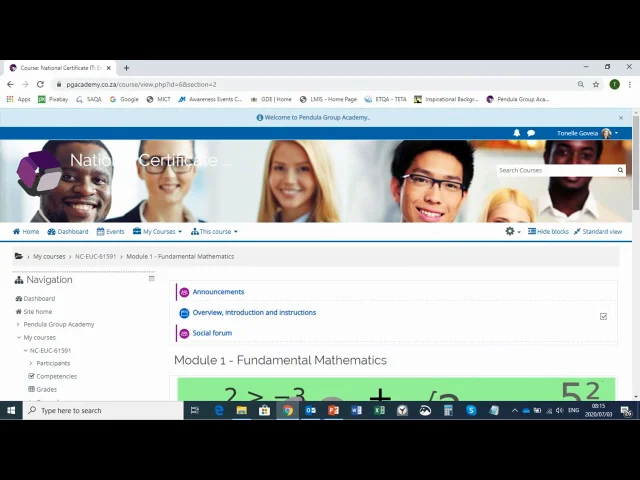This screenshot has width=640, height=480.
Task: Open the settings gear dropdown
Action: pos(513,231)
